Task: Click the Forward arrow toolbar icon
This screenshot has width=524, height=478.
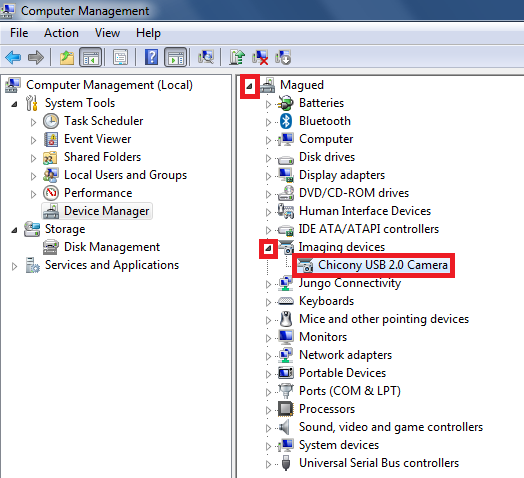Action: [36, 57]
